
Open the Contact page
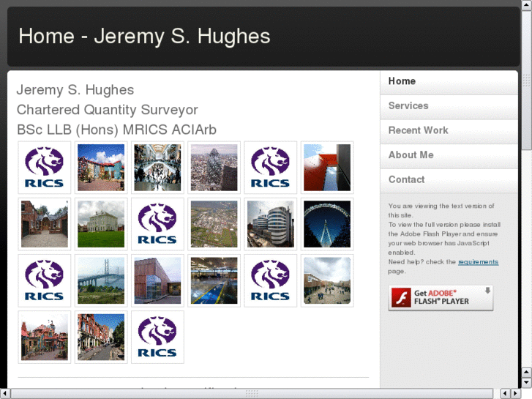click(449, 180)
